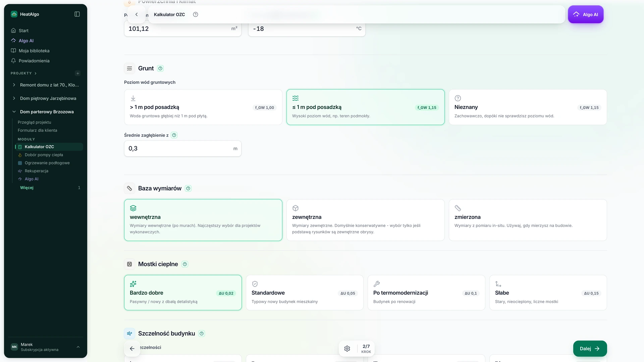The width and height of the screenshot is (644, 362).
Task: Open Algo AI purple button
Action: tap(586, 14)
